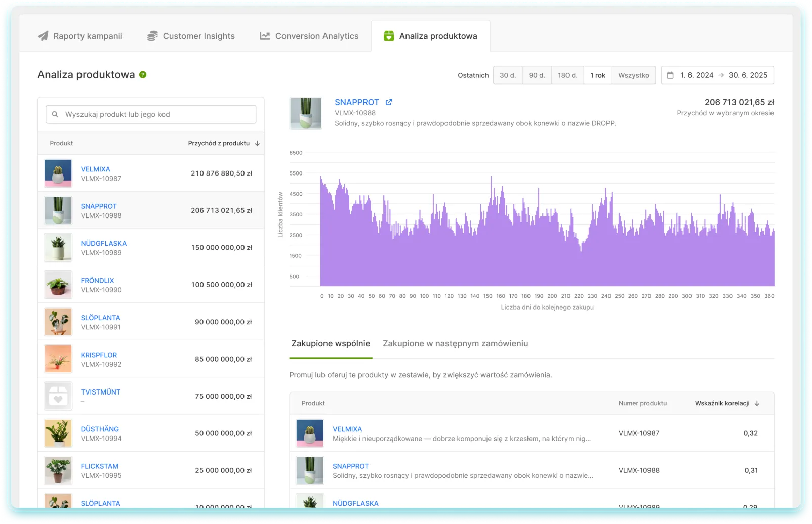The image size is (812, 524).
Task: Click the paper plane icon beside Raporty kampanii
Action: (x=43, y=36)
